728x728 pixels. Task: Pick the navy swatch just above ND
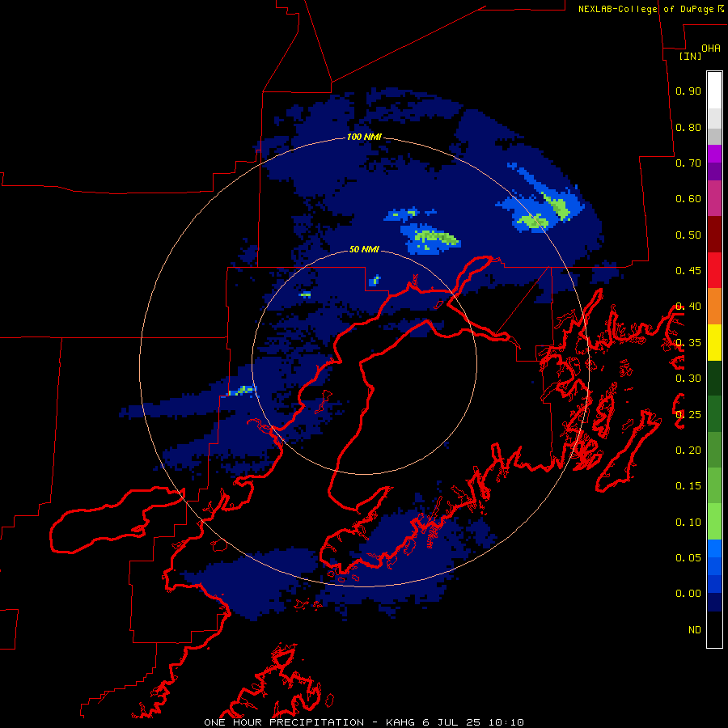pyautogui.click(x=714, y=602)
